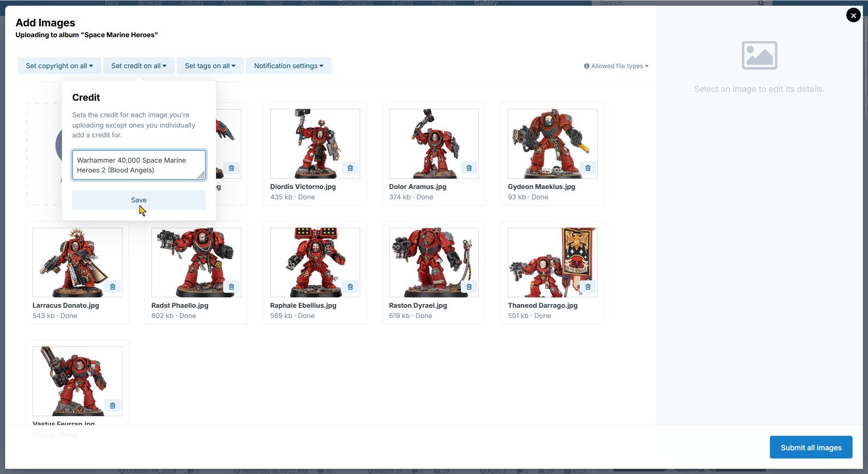Open Set copyright on all dropdown
The image size is (868, 474).
[59, 66]
